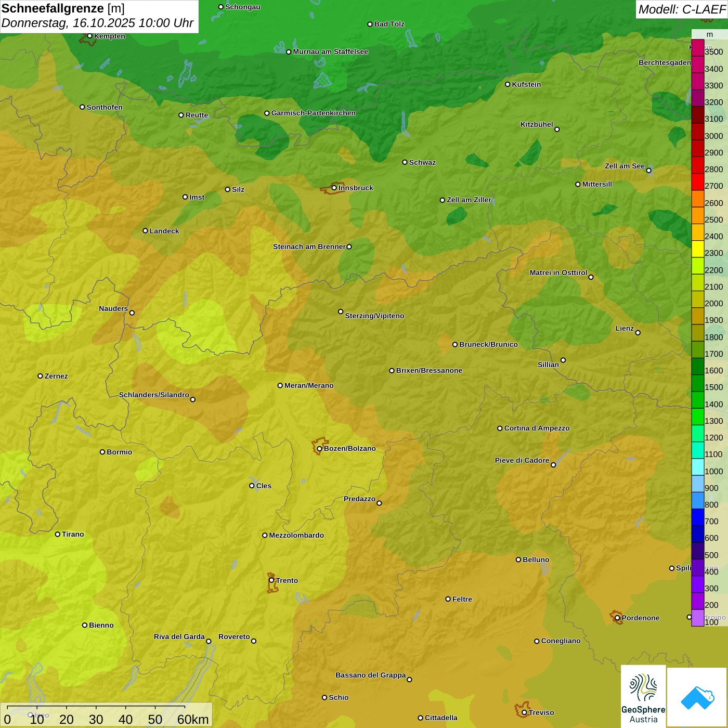Click the "Bassano del Grappa" label
Screen dimensions: 728x728
pos(371,675)
